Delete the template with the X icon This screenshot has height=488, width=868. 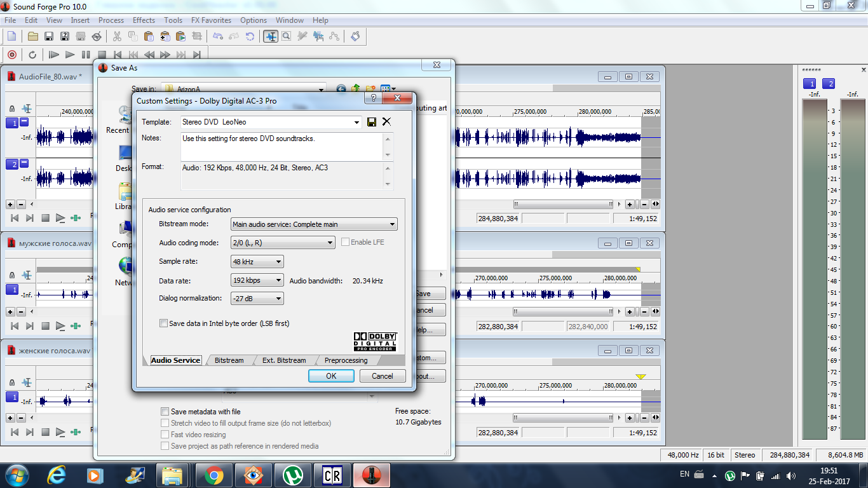click(x=386, y=122)
